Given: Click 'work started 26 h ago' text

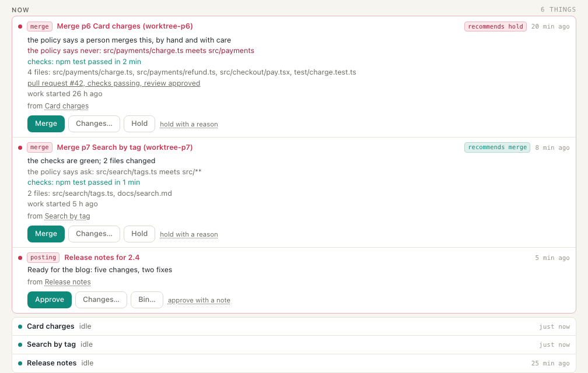Looking at the screenshot, I should coord(65,94).
